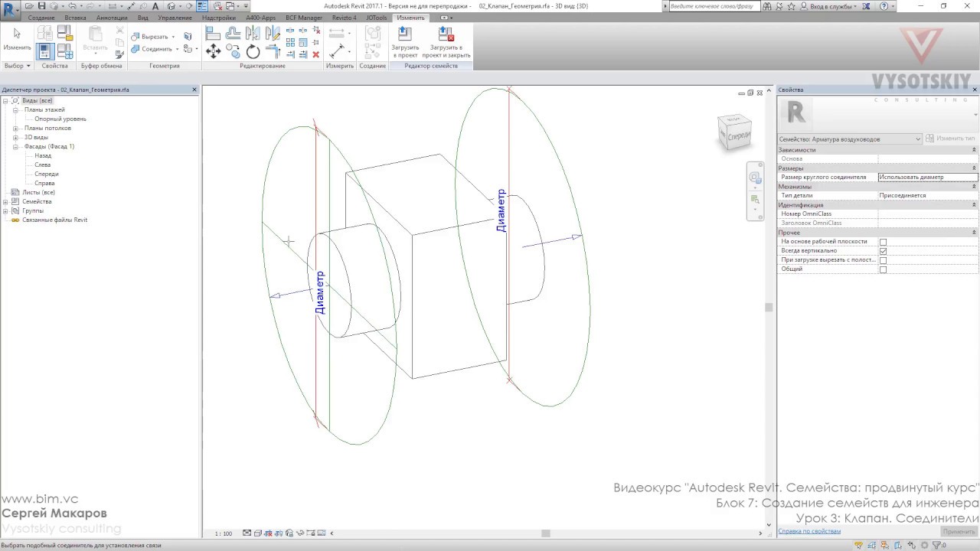Activate the Move tool
The height and width of the screenshot is (551, 980).
[213, 51]
